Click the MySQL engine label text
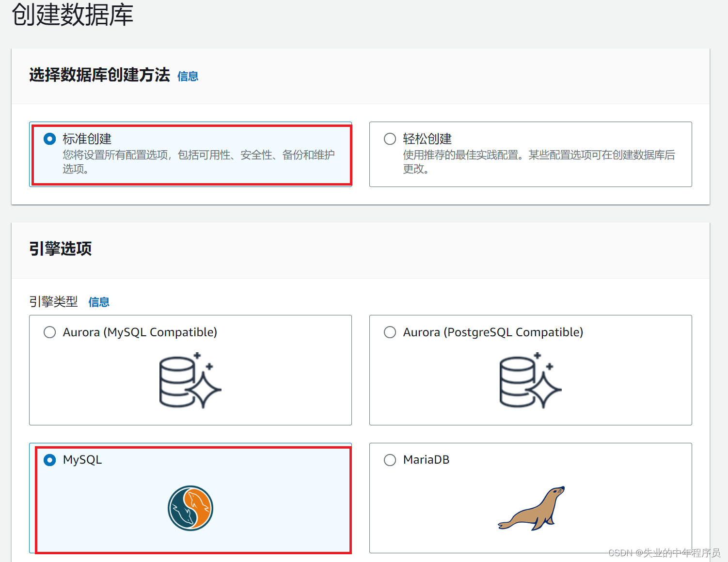The image size is (728, 562). (82, 460)
